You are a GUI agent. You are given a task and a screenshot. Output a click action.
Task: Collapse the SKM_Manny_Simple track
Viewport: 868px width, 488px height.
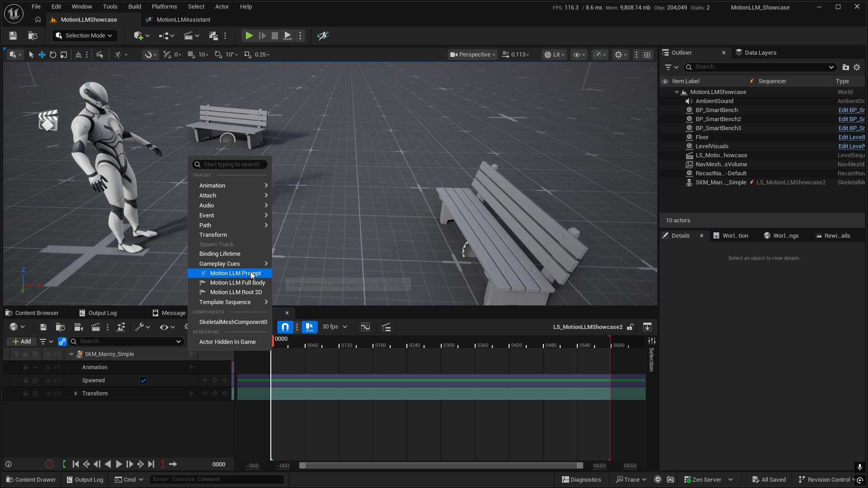71,354
